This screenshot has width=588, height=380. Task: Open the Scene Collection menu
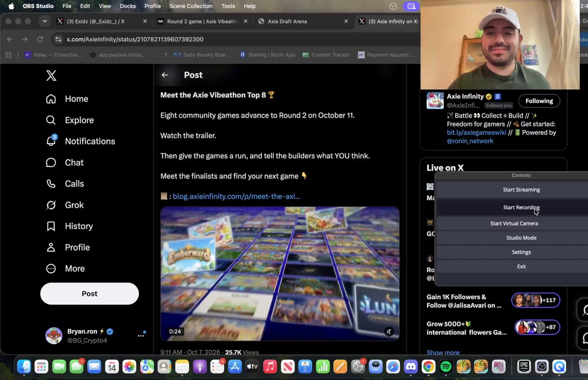191,6
